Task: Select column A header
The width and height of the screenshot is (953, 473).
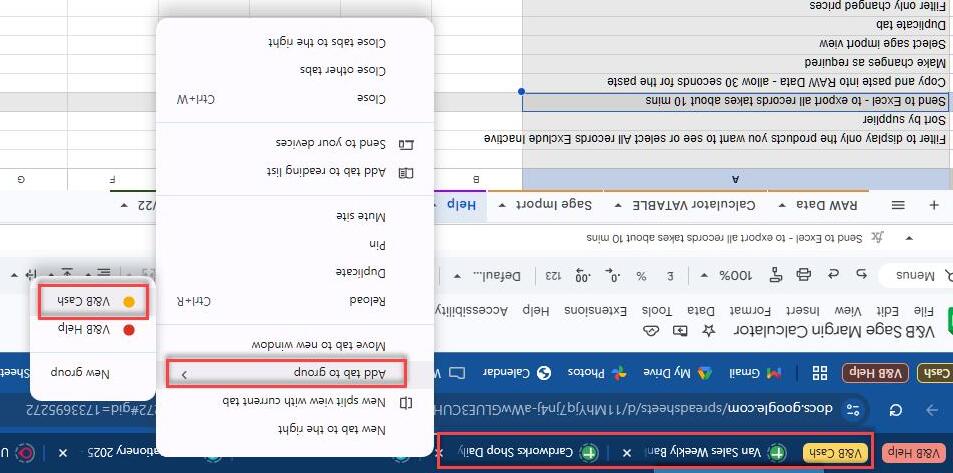Action: [735, 179]
